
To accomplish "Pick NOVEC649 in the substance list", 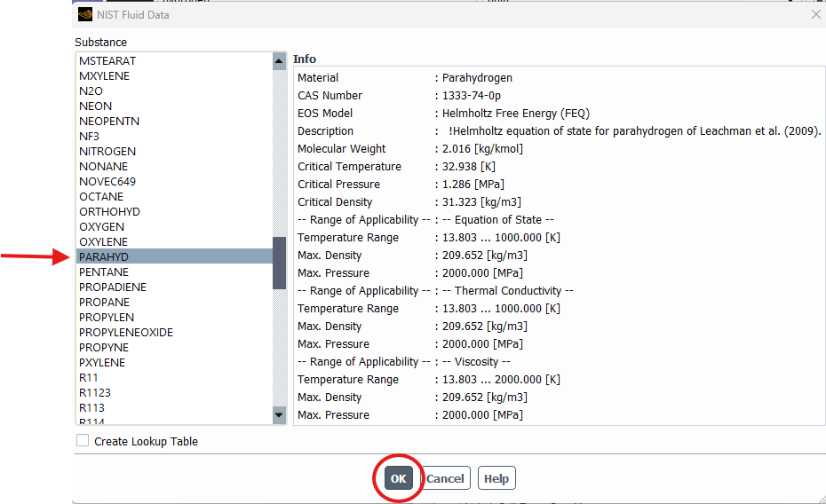I will pos(174,182).
